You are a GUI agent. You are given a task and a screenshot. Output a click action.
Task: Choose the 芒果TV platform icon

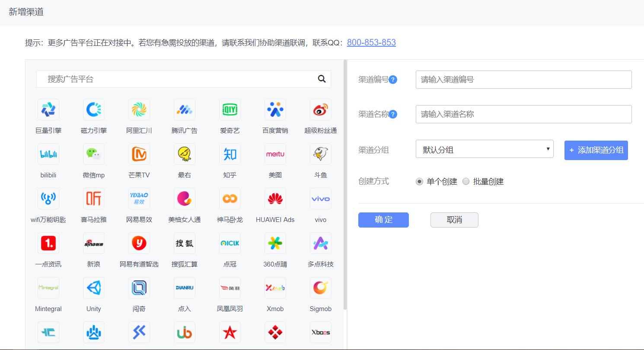(139, 154)
